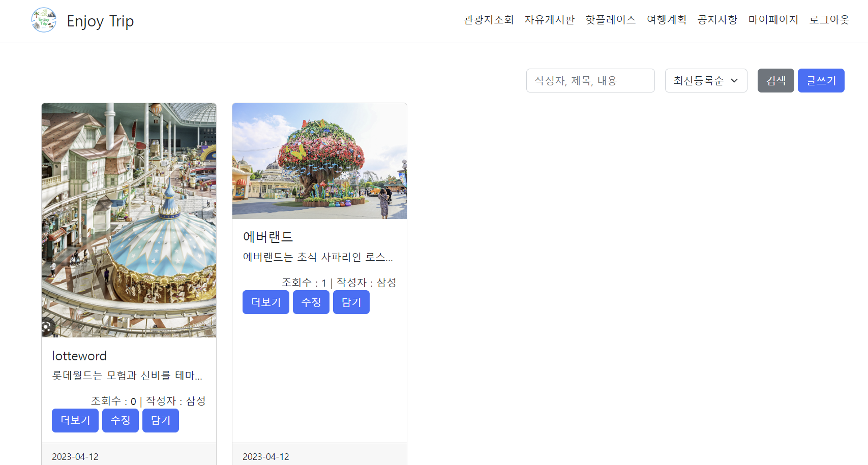Image resolution: width=868 pixels, height=465 pixels.
Task: Click 담기 on the 에버랜드 card
Action: tap(351, 302)
